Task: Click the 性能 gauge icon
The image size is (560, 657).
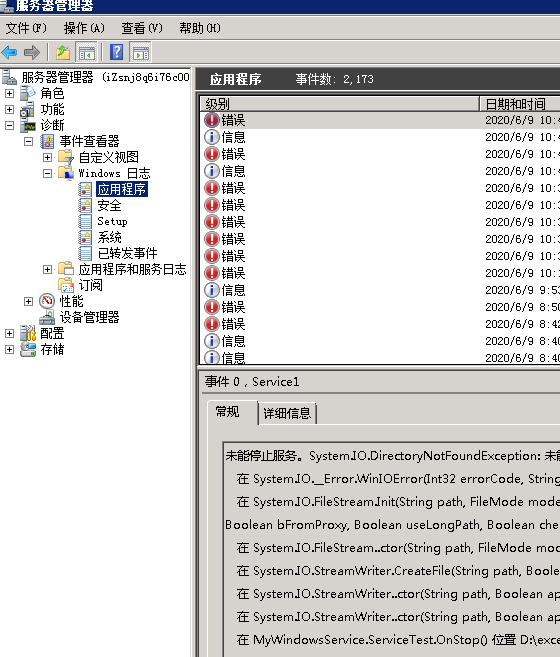Action: coord(47,301)
